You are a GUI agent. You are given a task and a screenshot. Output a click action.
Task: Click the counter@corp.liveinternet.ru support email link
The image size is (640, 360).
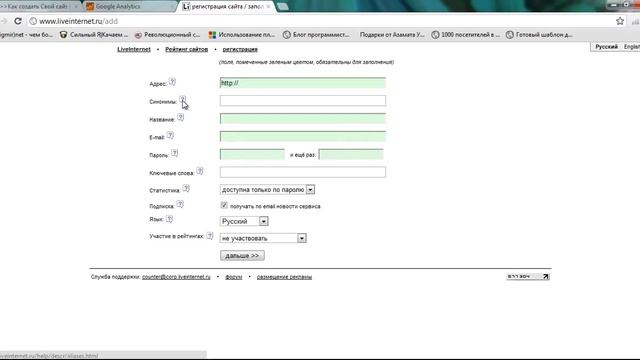176,277
